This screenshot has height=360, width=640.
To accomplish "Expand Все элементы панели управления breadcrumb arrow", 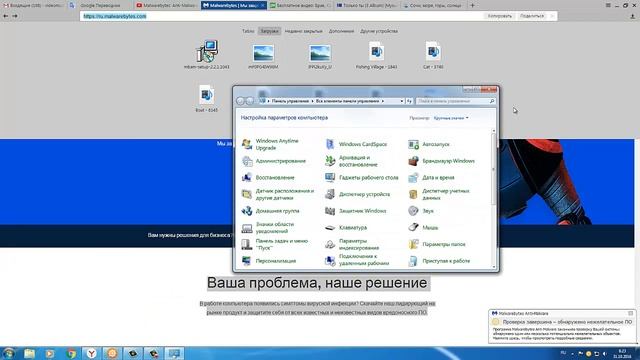I will click(x=382, y=101).
